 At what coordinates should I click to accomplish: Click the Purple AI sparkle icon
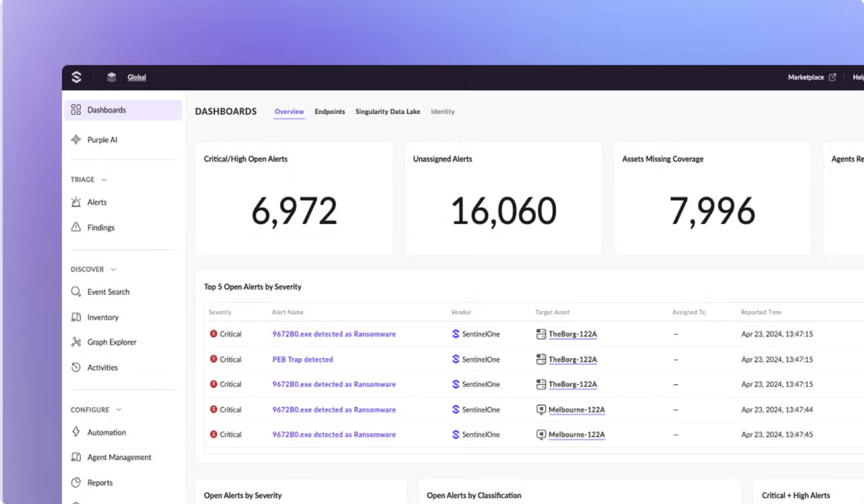[76, 140]
